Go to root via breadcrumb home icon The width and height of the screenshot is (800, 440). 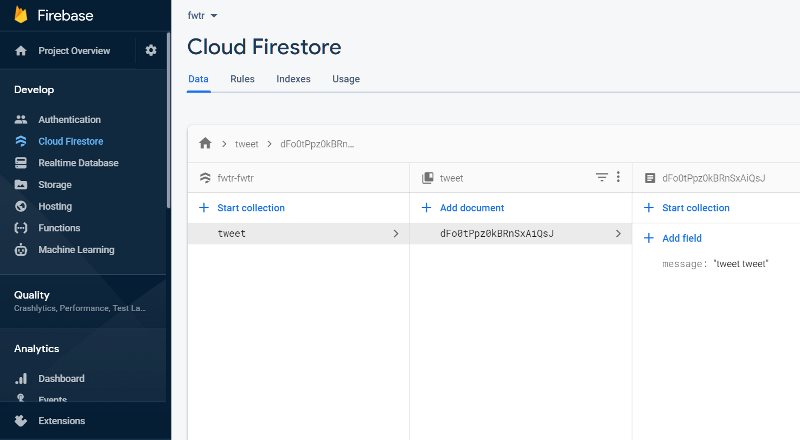pos(205,143)
